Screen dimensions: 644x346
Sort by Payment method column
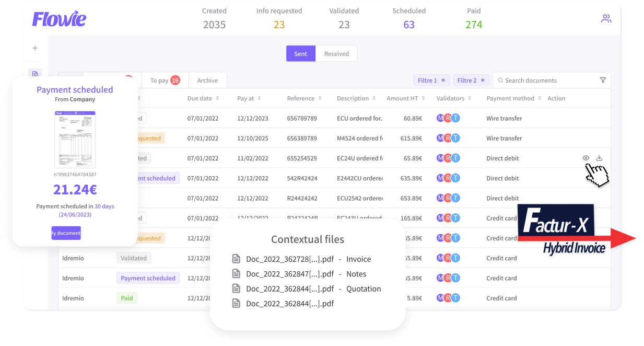(x=514, y=98)
